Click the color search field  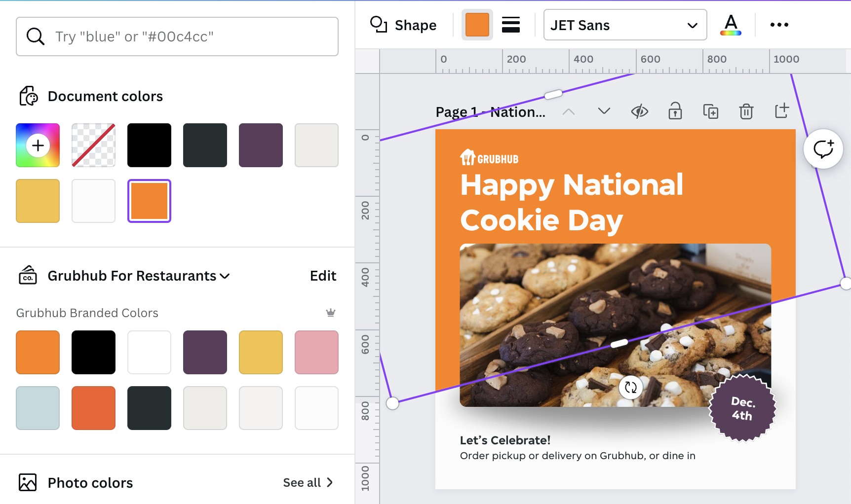click(x=177, y=36)
